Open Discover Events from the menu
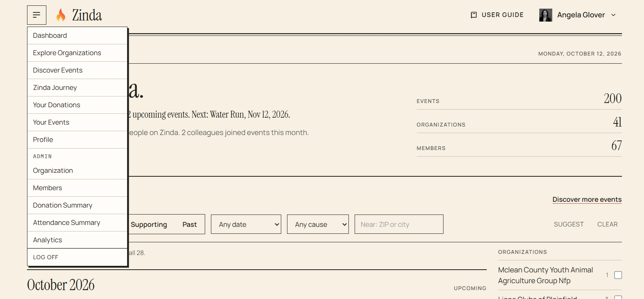This screenshot has height=299, width=644. tap(77, 70)
